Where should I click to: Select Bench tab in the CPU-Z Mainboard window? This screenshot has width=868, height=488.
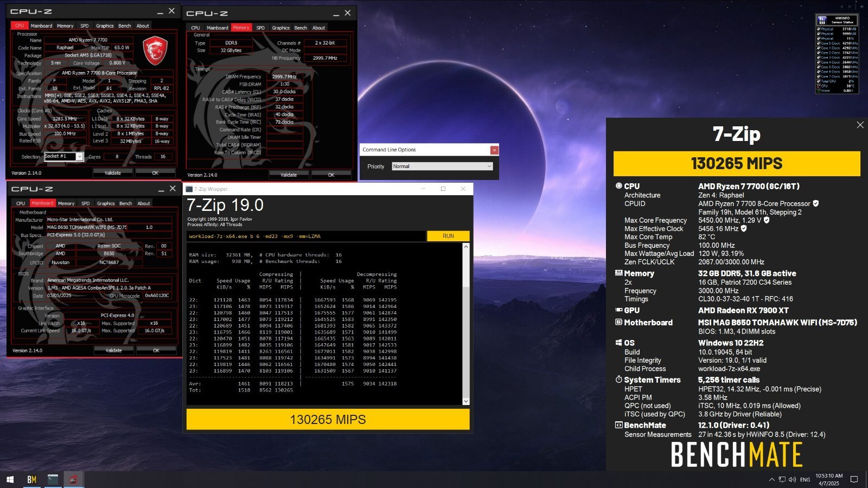[x=126, y=203]
